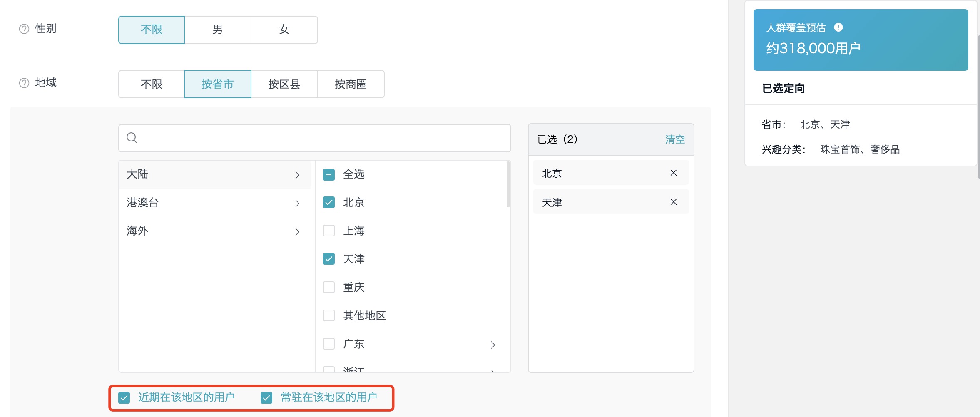The image size is (980, 417).
Task: Click the right panel's vertical scrollbar
Action: tap(978, 106)
